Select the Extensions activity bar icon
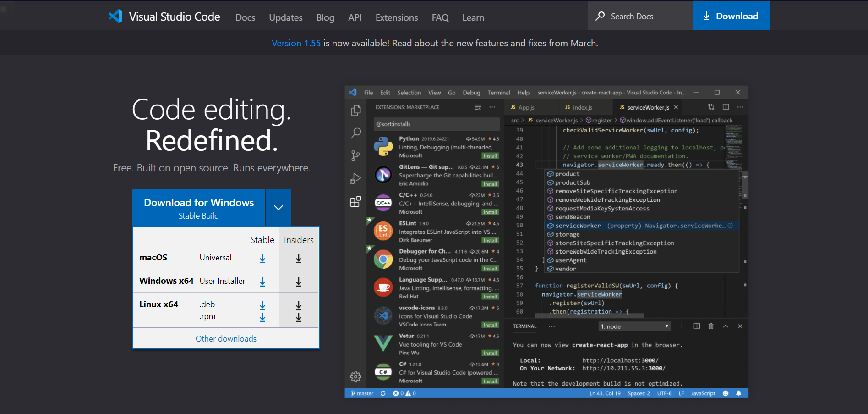The image size is (868, 414). point(355,201)
